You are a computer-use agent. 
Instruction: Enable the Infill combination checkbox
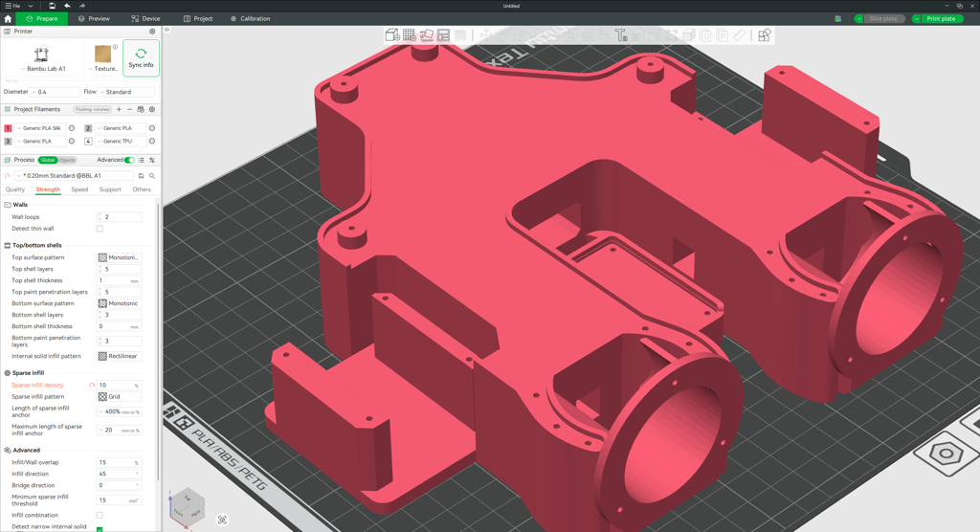[x=100, y=515]
